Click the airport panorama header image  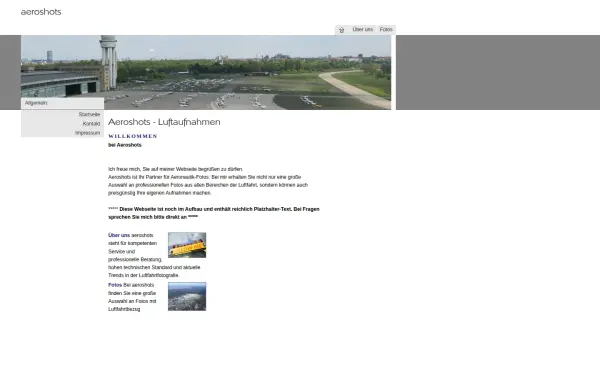[x=206, y=72]
